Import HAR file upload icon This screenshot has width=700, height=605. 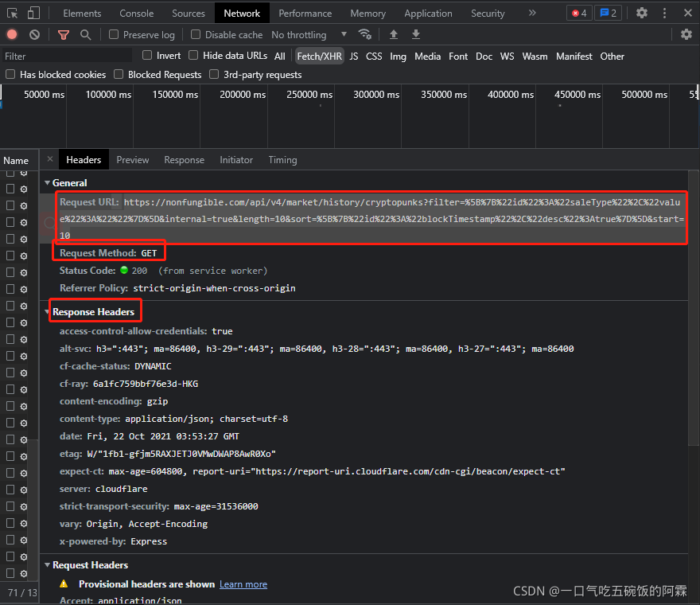click(393, 34)
